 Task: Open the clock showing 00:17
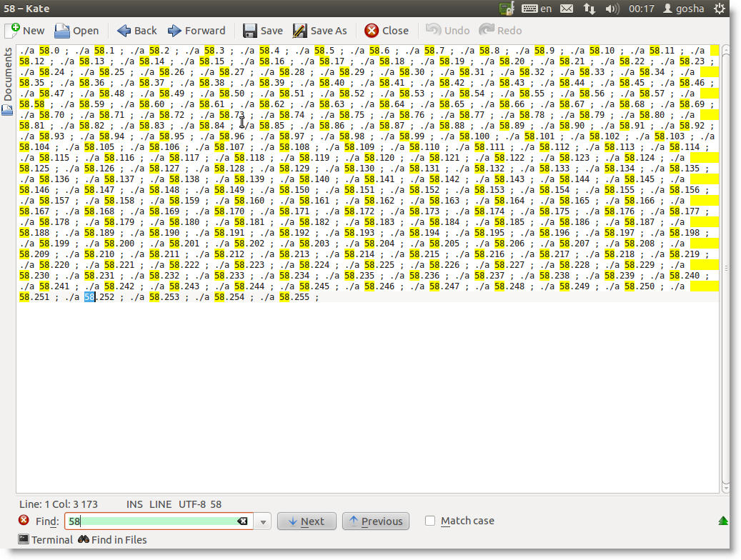click(x=641, y=9)
